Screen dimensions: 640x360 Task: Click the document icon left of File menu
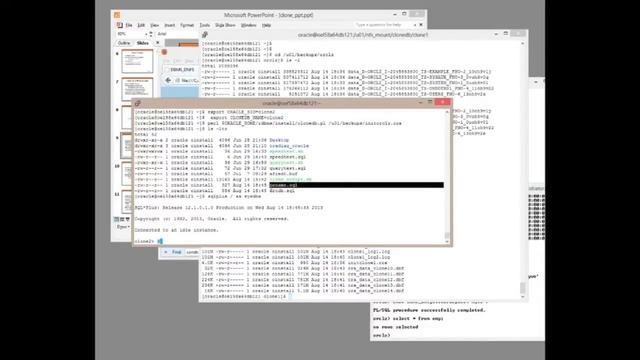[119, 25]
